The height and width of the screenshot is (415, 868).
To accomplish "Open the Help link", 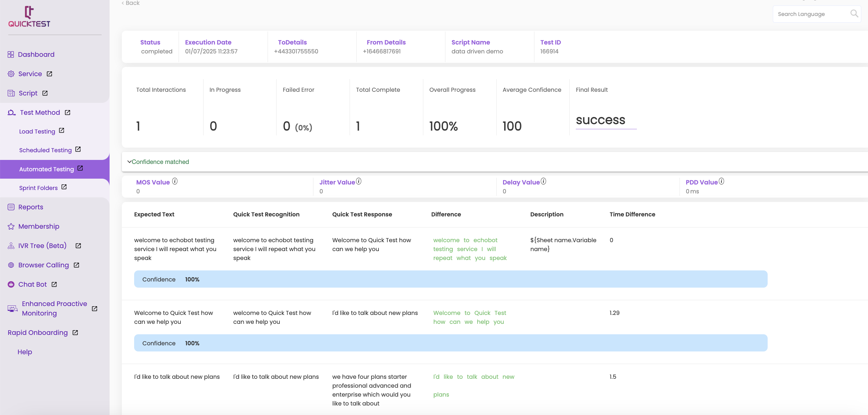I will [25, 352].
